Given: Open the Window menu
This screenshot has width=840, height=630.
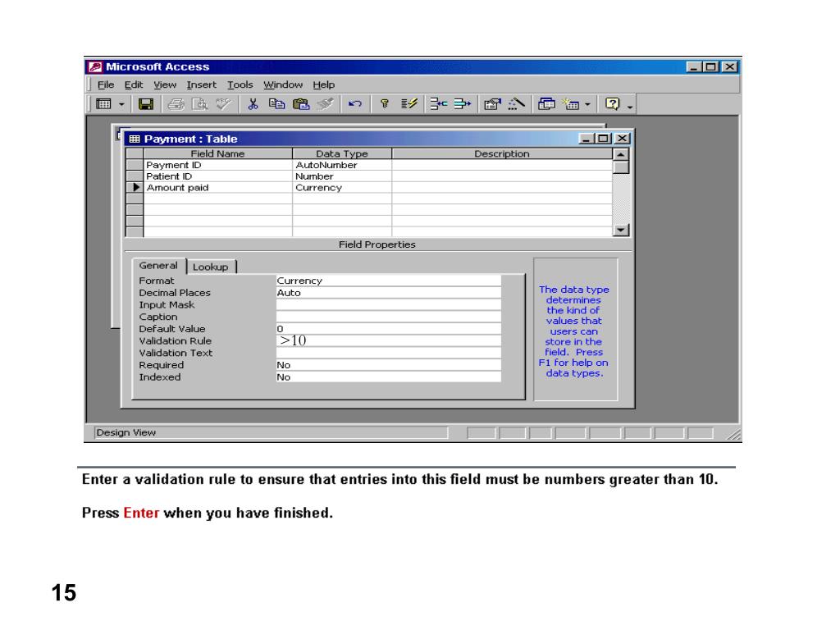Looking at the screenshot, I should point(283,84).
